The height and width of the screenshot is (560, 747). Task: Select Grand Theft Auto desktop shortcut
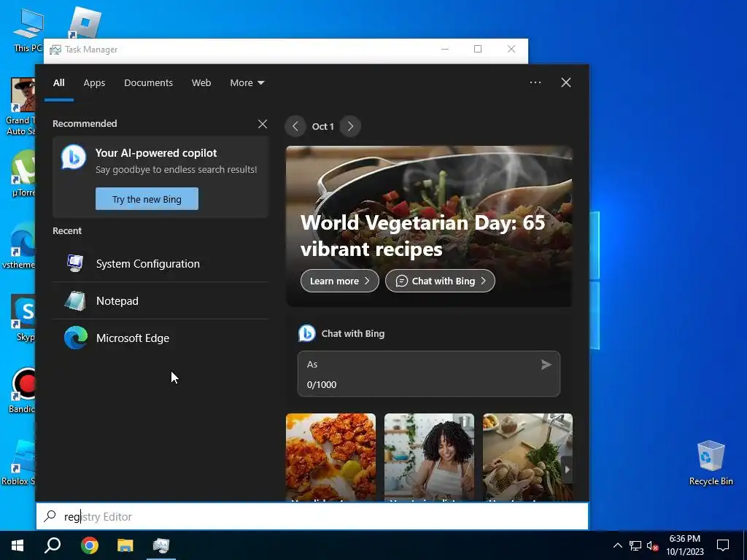[x=22, y=106]
